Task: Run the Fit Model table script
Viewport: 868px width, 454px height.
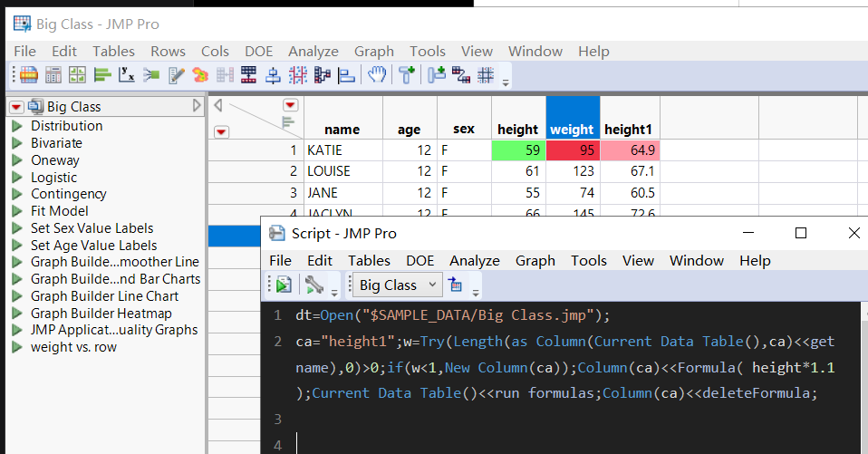Action: click(17, 211)
